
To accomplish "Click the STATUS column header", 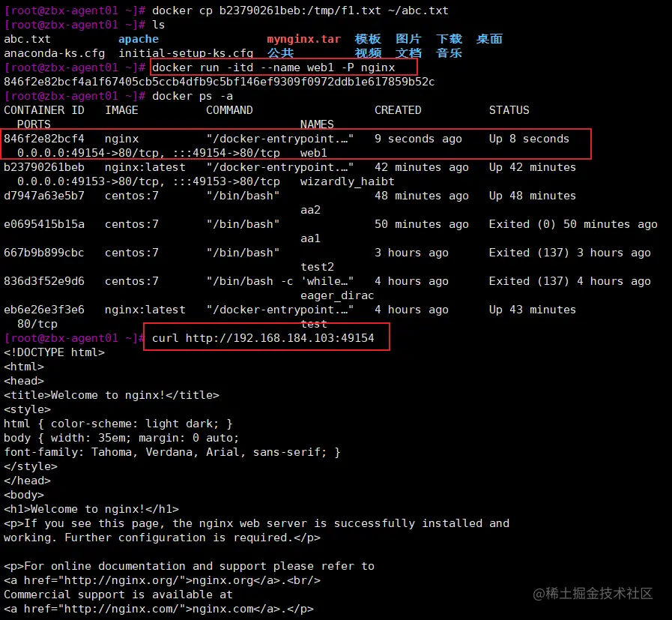I will coord(509,110).
